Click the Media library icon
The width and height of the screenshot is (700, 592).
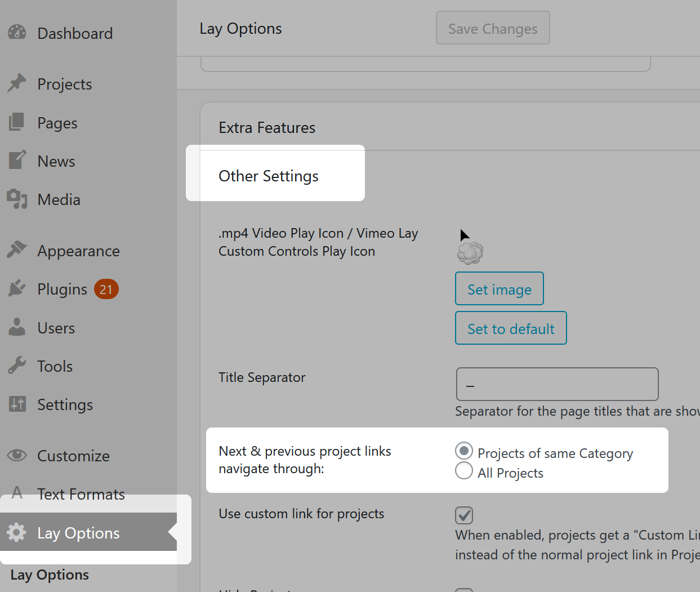click(x=17, y=199)
